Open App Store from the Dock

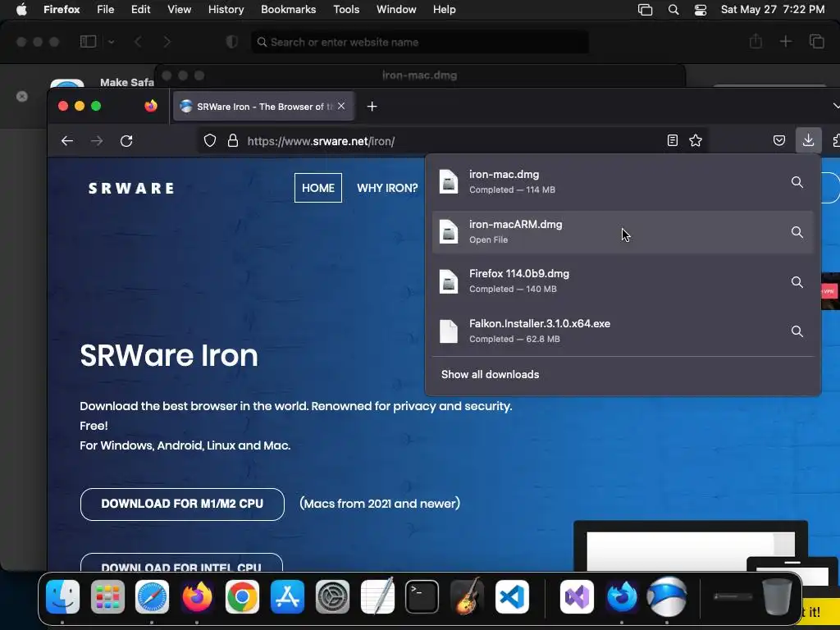[x=287, y=596]
